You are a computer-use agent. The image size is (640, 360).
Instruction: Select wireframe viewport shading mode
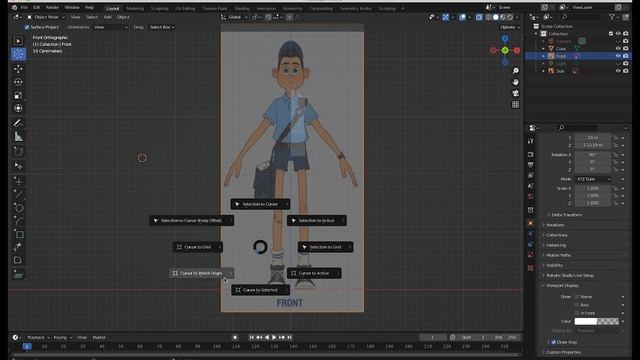[488, 17]
